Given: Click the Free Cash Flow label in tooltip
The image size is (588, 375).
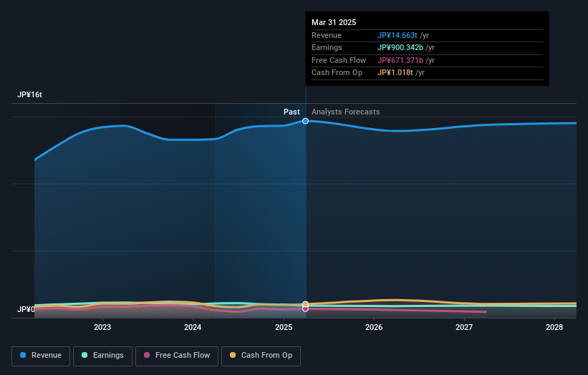Looking at the screenshot, I should click(339, 60).
